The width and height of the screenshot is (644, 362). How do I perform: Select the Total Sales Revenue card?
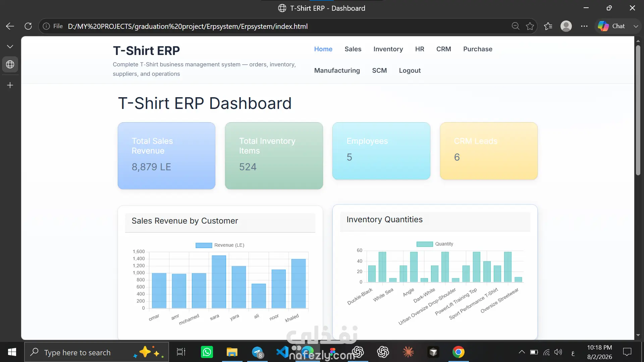pyautogui.click(x=166, y=156)
